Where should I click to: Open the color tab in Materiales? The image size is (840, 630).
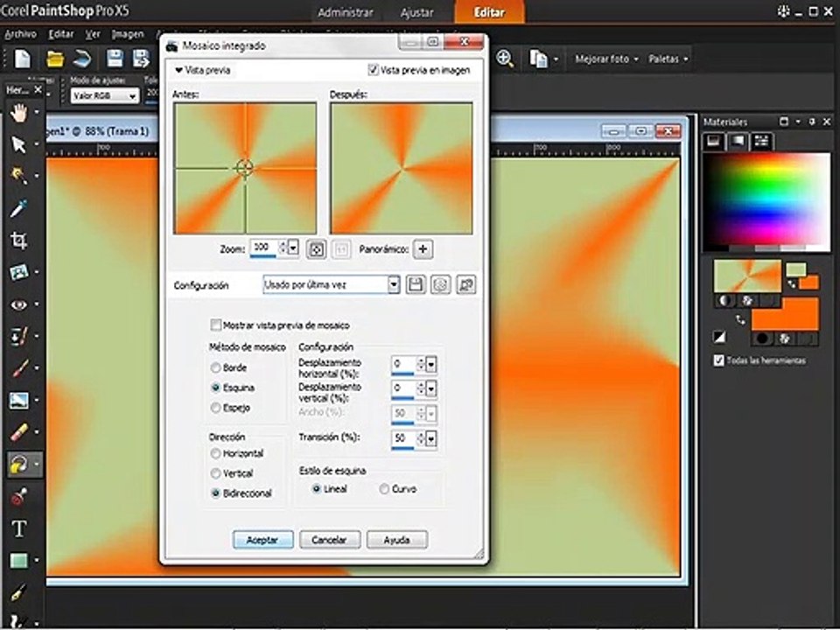[x=713, y=141]
